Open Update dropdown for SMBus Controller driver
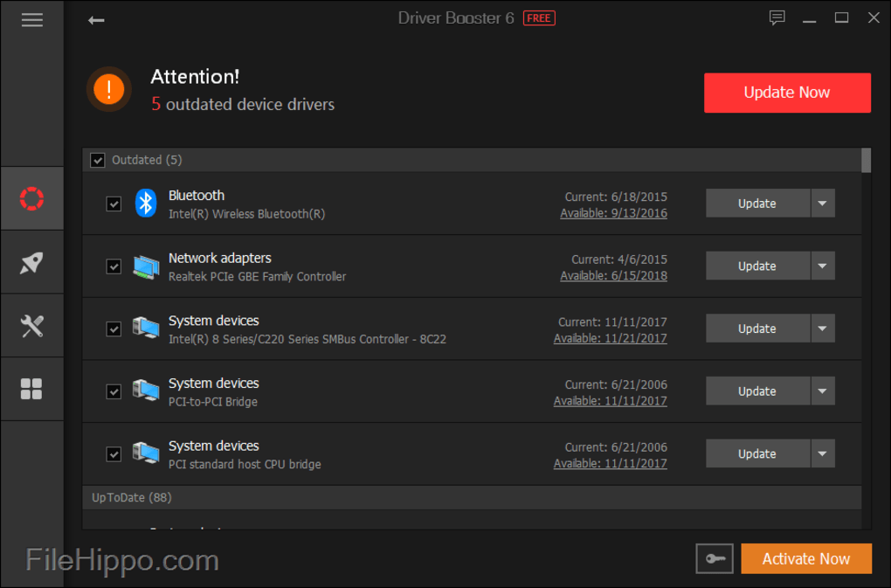This screenshot has height=588, width=891. [822, 328]
